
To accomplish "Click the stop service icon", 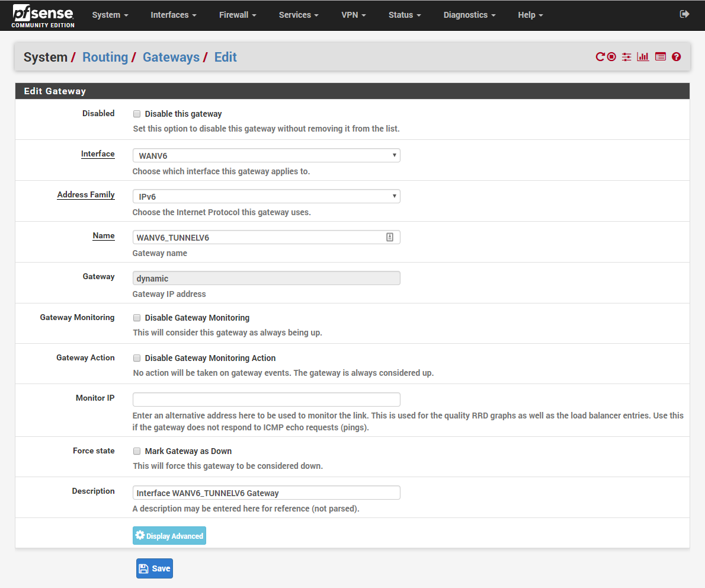I will pos(611,57).
